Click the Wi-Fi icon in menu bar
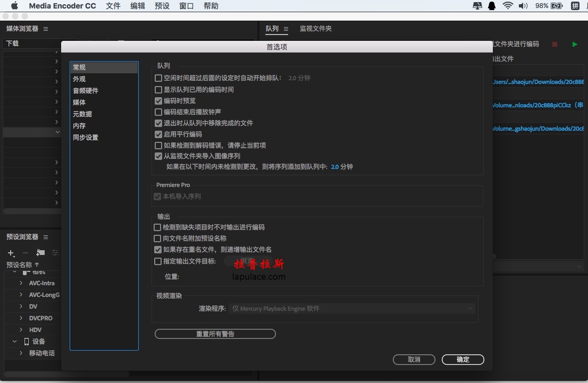 point(507,6)
